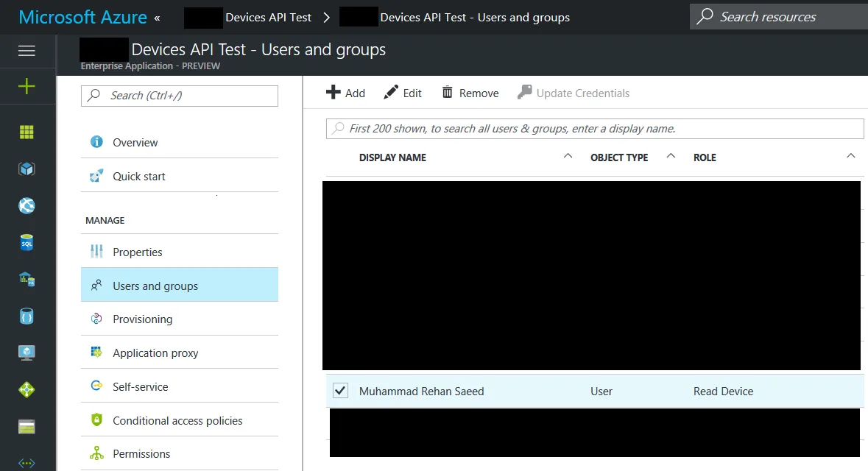This screenshot has height=471, width=868.
Task: Open Self-service menu item
Action: 180,386
